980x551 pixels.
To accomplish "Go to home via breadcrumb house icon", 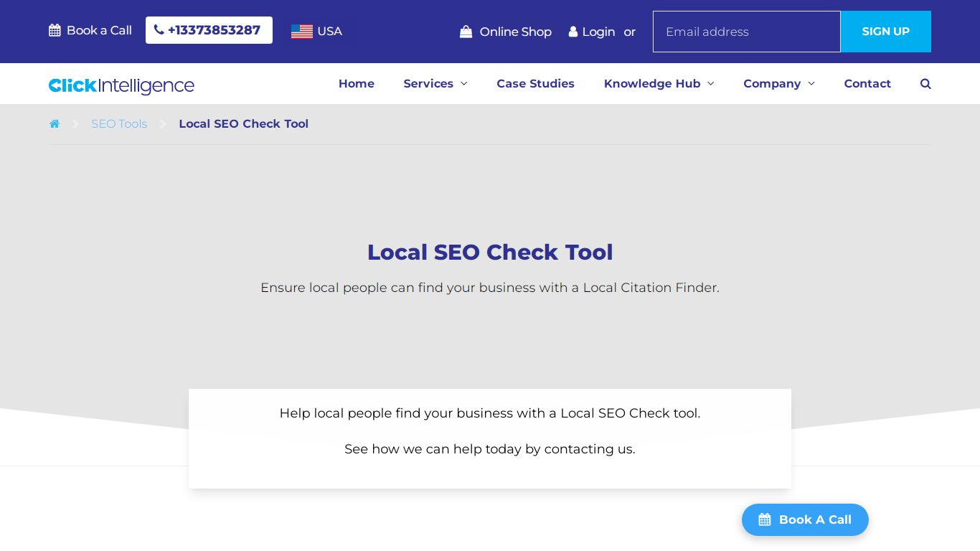I will (x=55, y=123).
